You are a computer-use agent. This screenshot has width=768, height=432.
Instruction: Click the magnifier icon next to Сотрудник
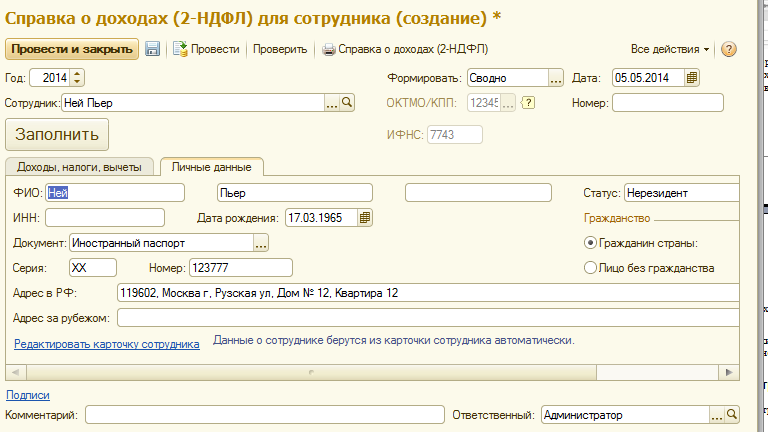tap(348, 102)
